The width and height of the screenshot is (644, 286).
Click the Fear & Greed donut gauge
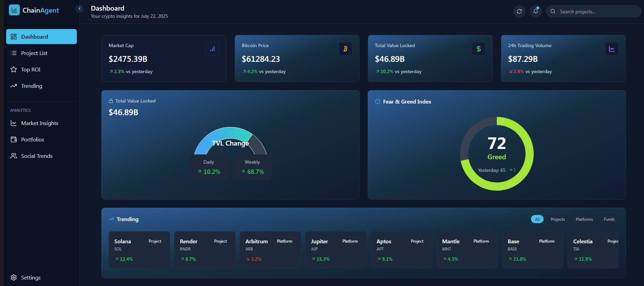pos(496,153)
